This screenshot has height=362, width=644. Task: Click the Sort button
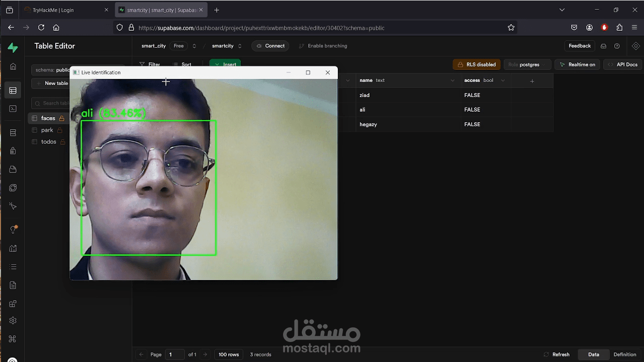coord(182,64)
